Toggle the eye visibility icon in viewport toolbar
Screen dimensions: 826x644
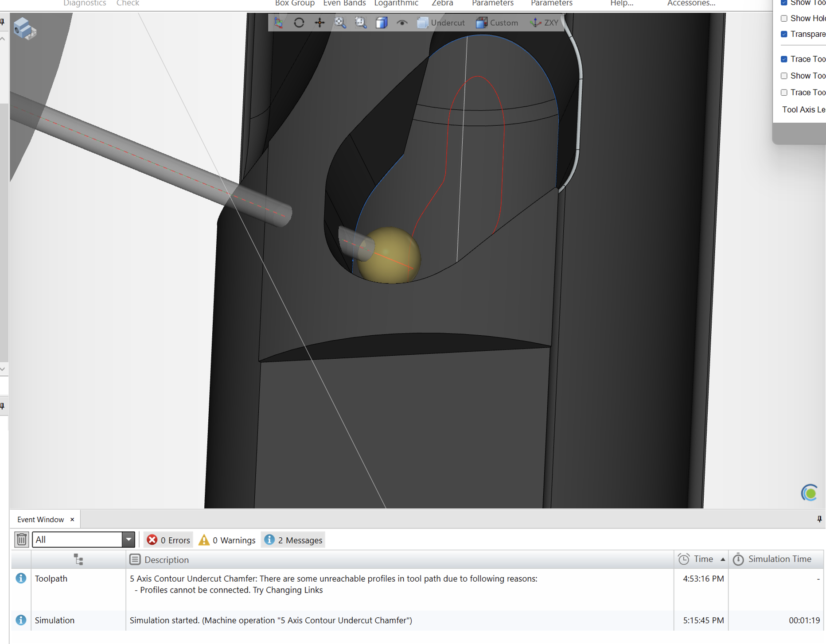click(x=402, y=23)
